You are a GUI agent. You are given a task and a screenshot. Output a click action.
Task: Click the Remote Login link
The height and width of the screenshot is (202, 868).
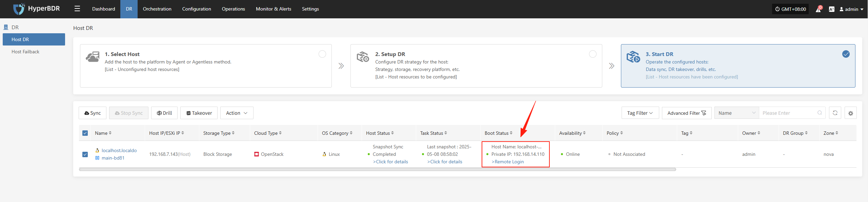click(x=508, y=162)
